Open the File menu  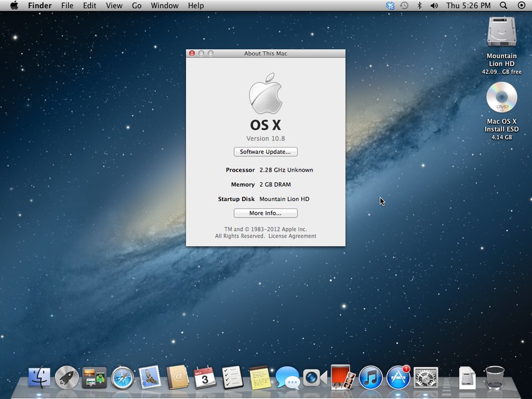pos(67,6)
